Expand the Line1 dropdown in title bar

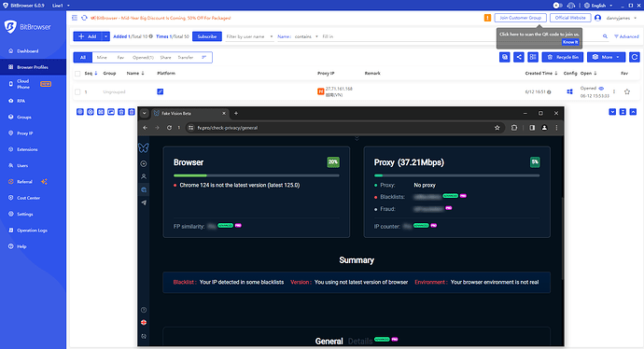[x=61, y=6]
